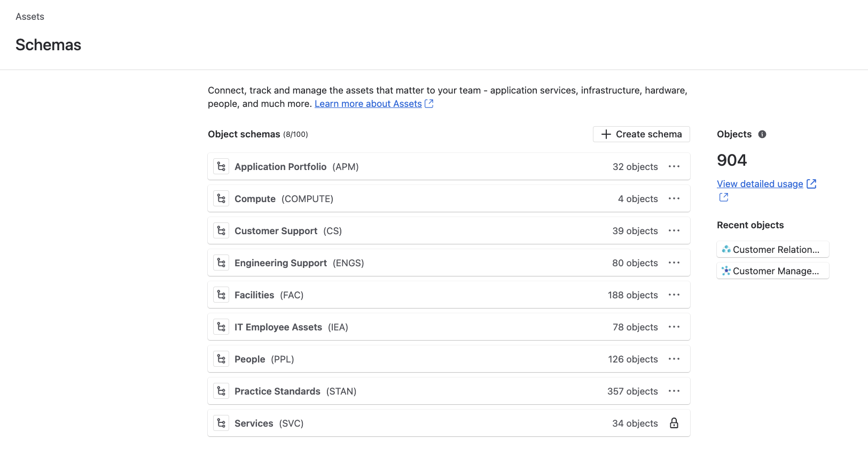Go to Assets breadcrumb
This screenshot has height=463, width=868.
pyautogui.click(x=30, y=17)
